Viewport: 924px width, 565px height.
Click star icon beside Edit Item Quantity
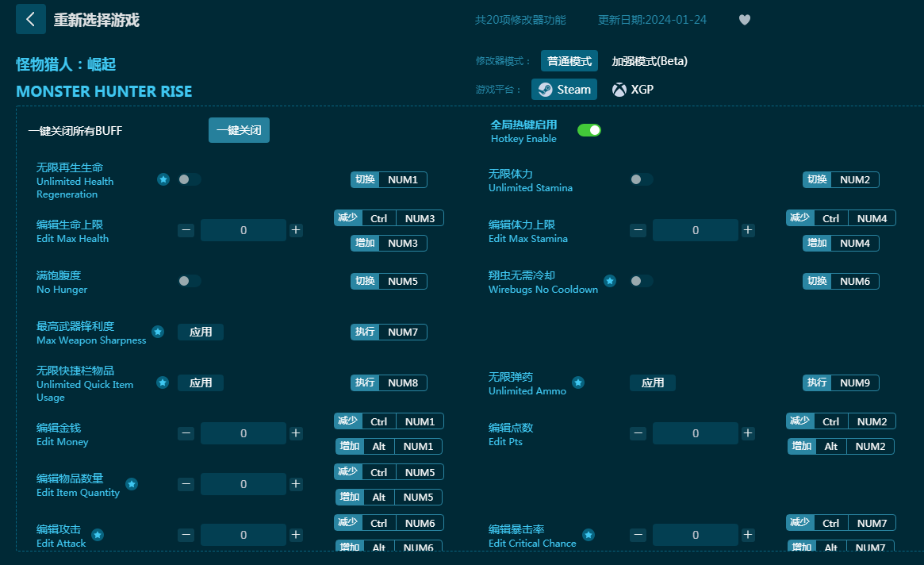pyautogui.click(x=132, y=484)
